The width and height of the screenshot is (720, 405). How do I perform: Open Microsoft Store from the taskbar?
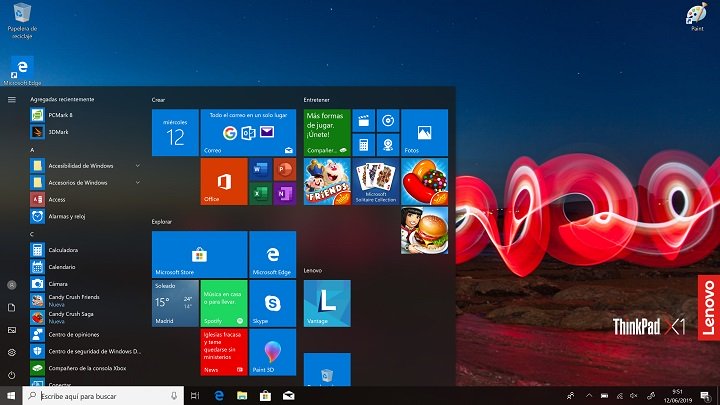[x=265, y=395]
